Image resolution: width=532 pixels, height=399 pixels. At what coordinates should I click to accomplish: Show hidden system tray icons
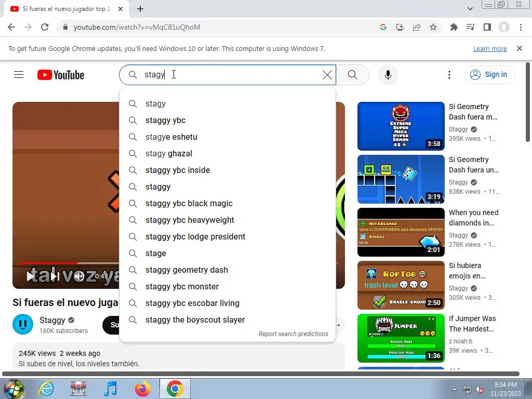(454, 390)
